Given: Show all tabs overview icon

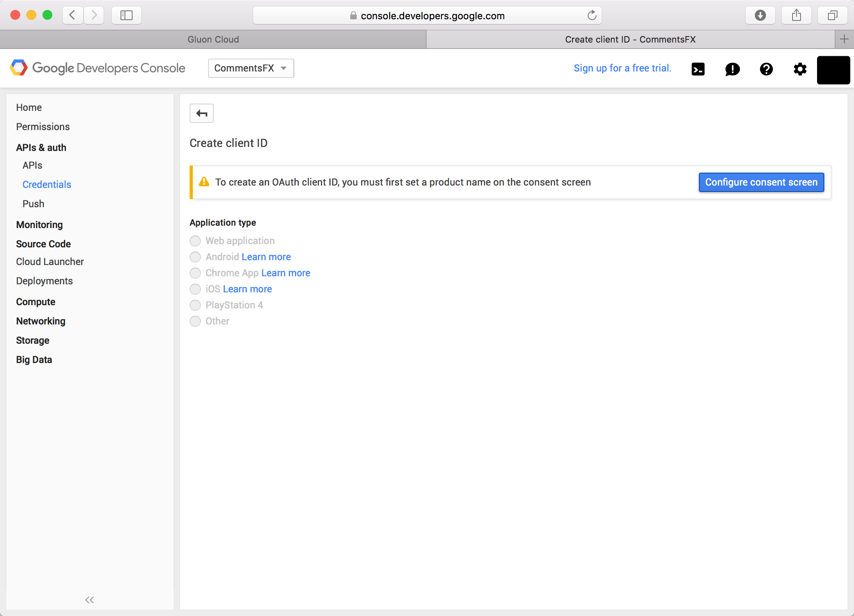Looking at the screenshot, I should tap(833, 15).
